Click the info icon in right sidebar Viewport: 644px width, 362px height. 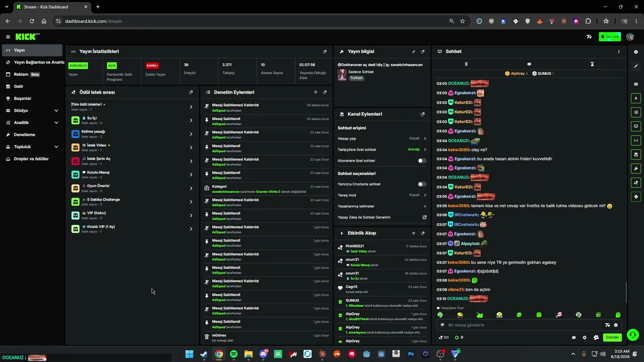636,52
